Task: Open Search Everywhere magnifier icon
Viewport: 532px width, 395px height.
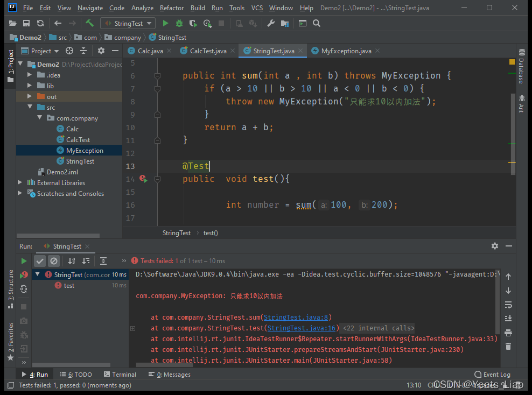Action: pyautogui.click(x=317, y=23)
